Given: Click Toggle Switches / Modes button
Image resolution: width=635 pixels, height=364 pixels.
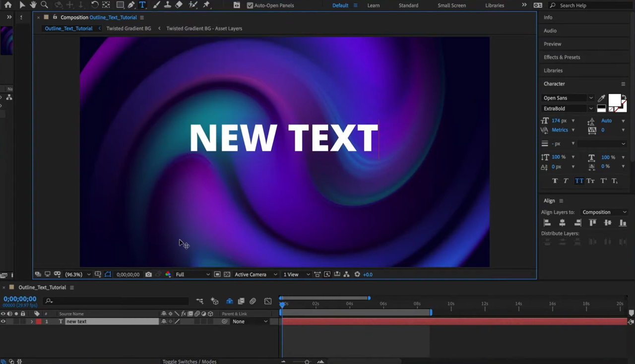Looking at the screenshot, I should click(x=189, y=362).
